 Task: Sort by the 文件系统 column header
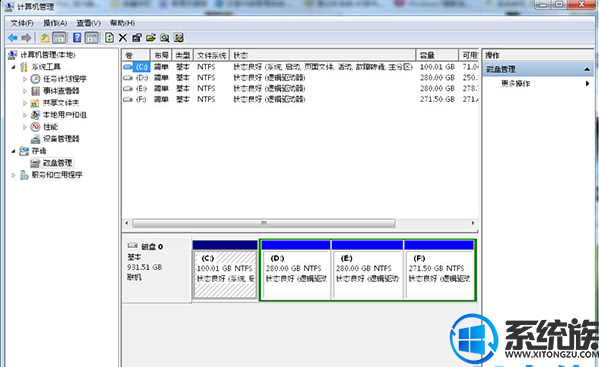[212, 55]
